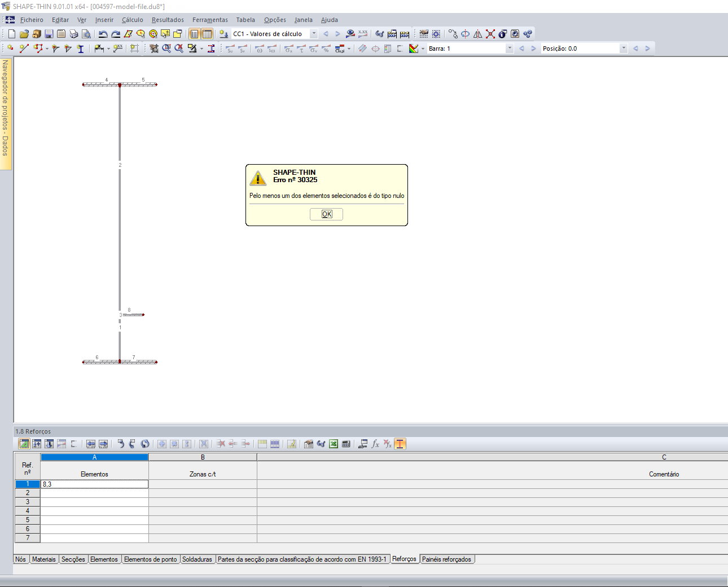Click the new node icon

click(10, 48)
